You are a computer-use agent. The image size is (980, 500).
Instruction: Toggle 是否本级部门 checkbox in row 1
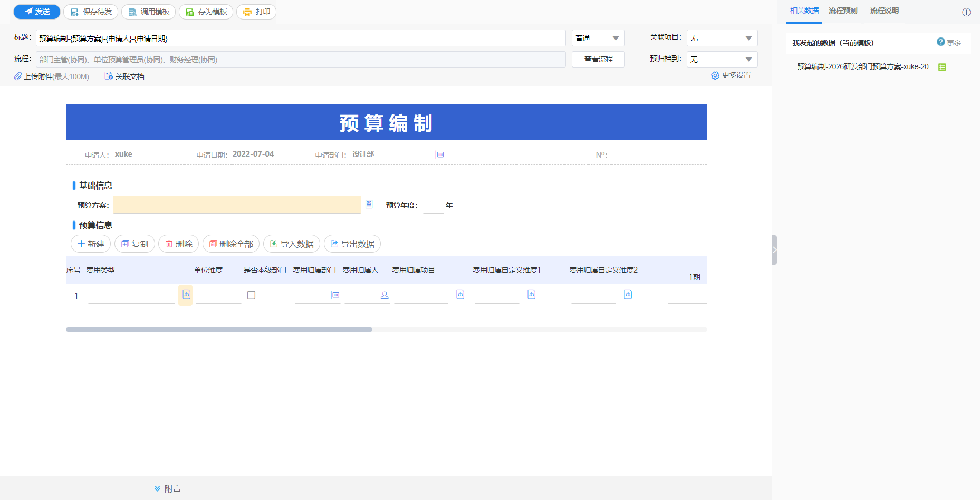click(251, 295)
